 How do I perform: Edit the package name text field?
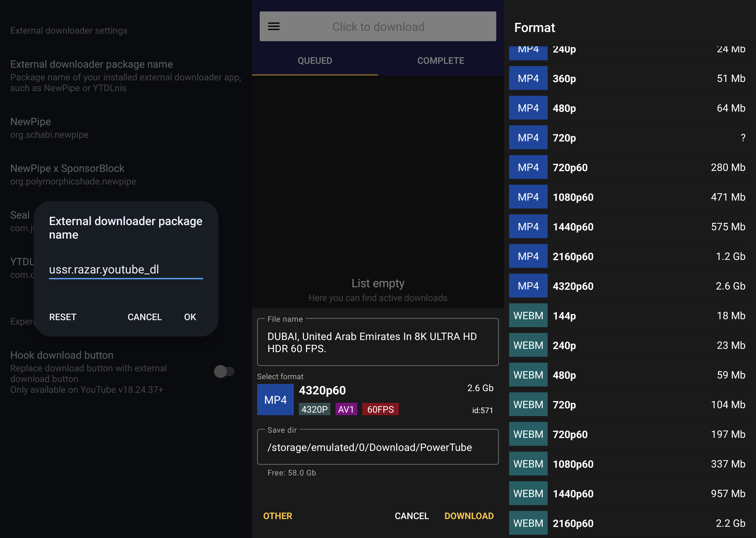point(126,270)
